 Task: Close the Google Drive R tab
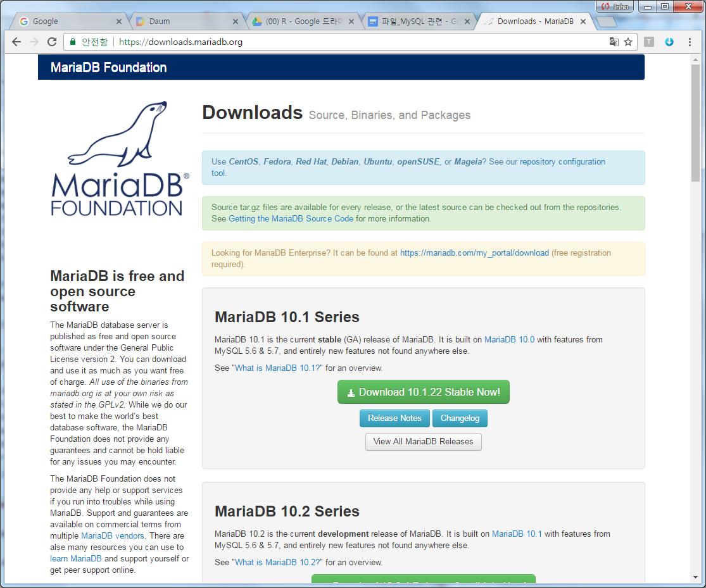(x=351, y=21)
